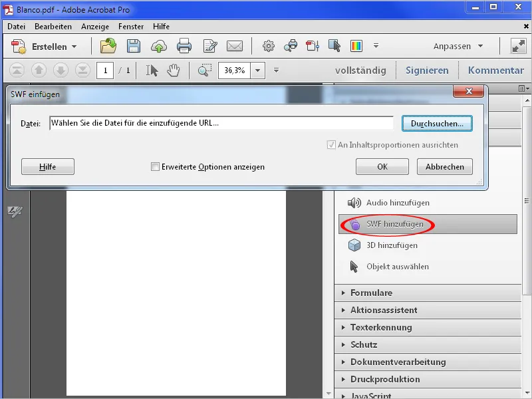Expand the Druckproduktion panel
532x399 pixels.
pos(428,379)
